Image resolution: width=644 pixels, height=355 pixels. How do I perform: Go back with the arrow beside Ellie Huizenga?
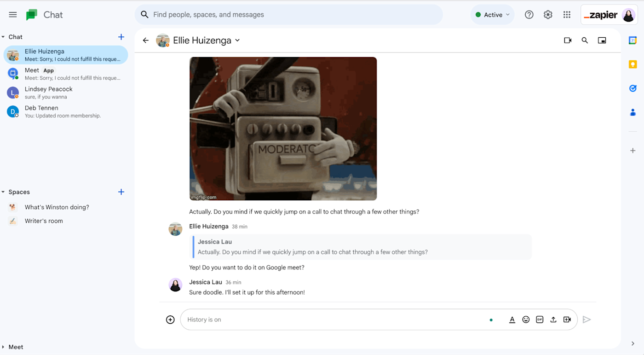(146, 41)
